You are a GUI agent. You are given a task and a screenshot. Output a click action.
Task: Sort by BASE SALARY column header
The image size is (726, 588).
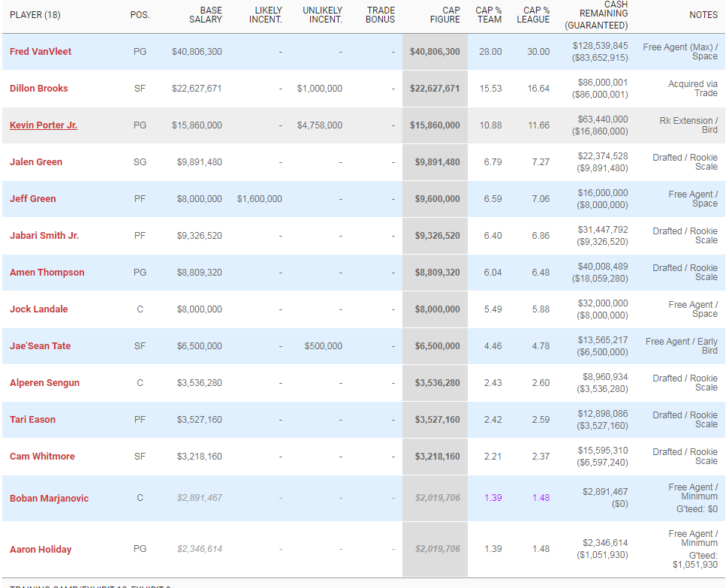pos(206,15)
